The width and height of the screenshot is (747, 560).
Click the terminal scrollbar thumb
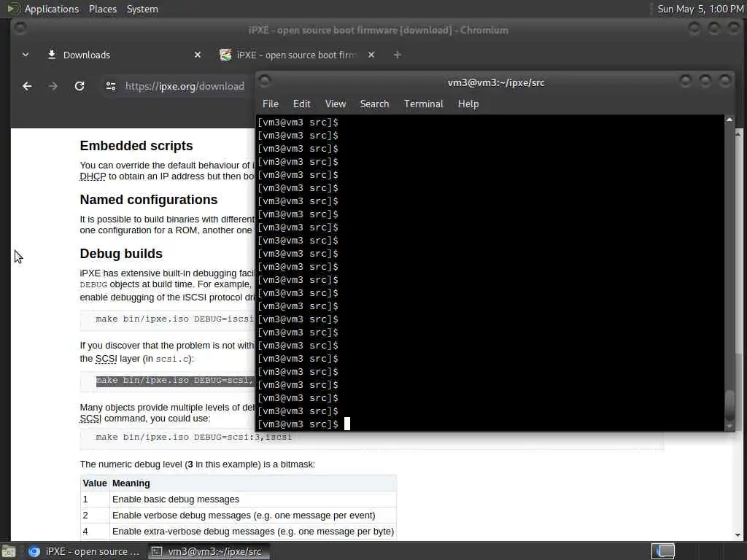coord(729,405)
